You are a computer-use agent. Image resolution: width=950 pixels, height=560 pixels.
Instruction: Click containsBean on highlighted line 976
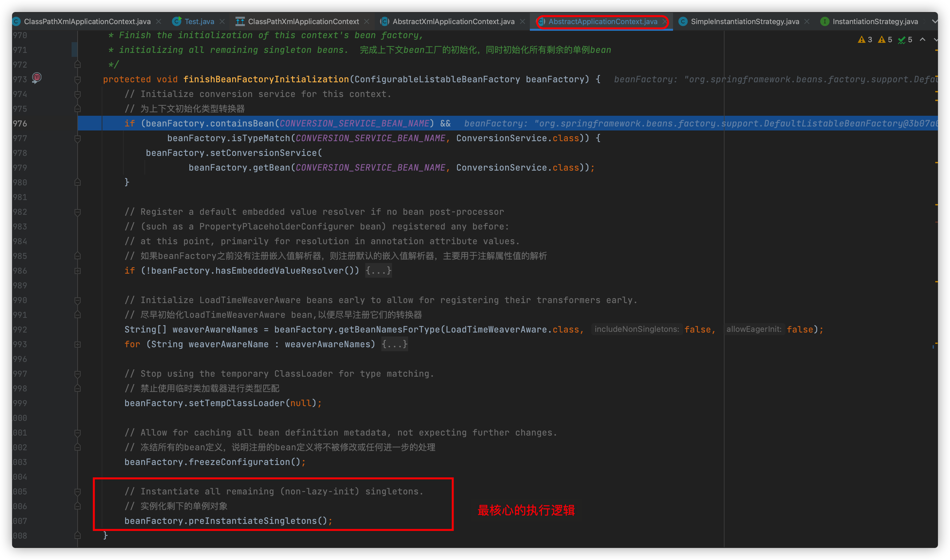pyautogui.click(x=242, y=123)
